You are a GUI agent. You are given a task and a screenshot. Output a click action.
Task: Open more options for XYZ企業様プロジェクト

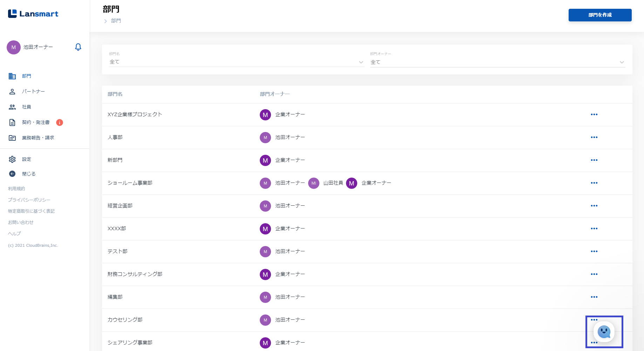(594, 114)
